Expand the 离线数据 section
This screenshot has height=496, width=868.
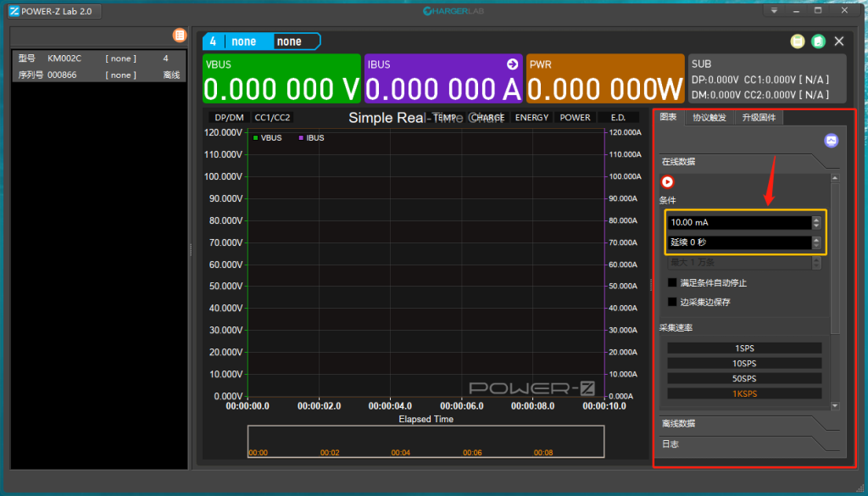[x=749, y=423]
